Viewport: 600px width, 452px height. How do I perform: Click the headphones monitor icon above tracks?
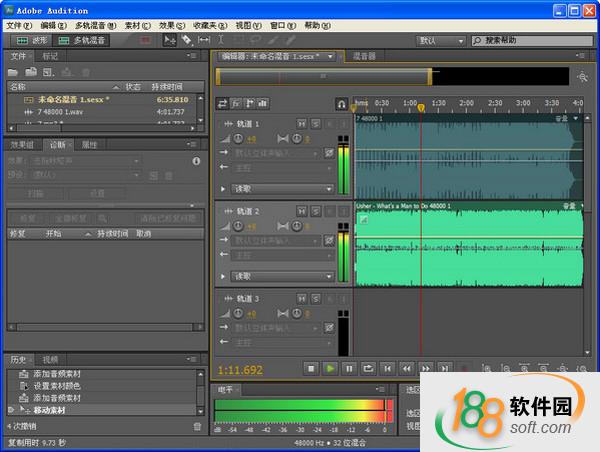pos(342,102)
